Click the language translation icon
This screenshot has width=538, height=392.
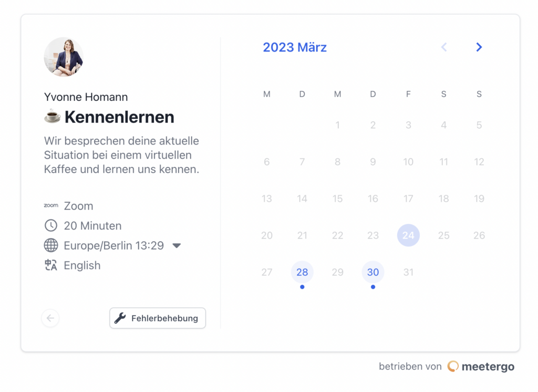tap(51, 265)
